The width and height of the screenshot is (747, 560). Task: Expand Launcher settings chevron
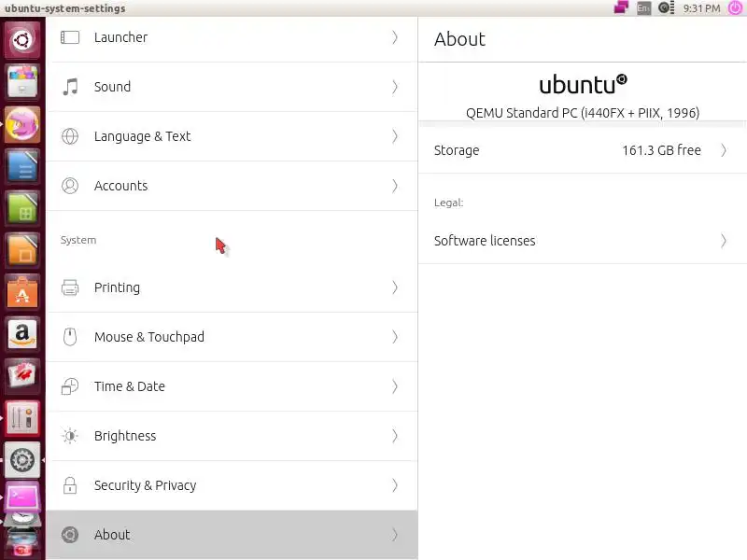tap(394, 37)
